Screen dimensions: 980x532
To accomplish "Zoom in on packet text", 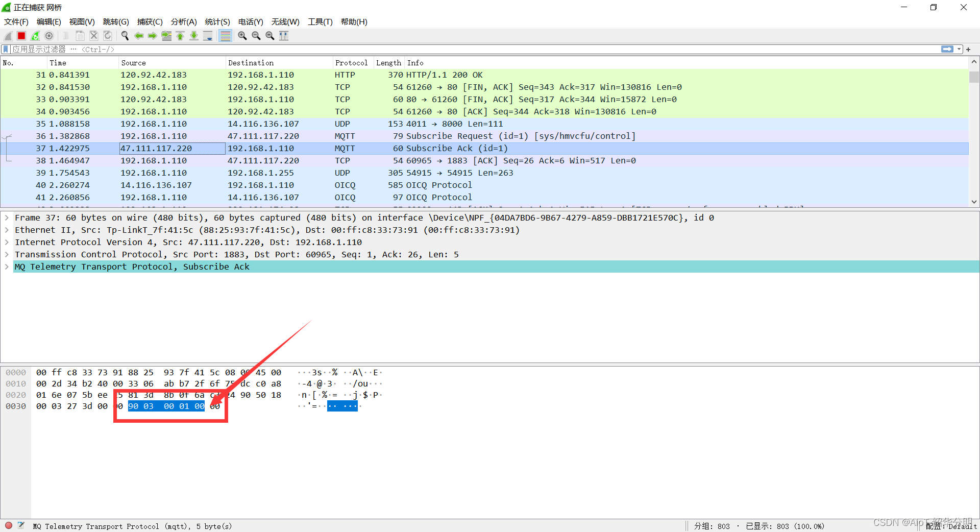I will [x=242, y=36].
